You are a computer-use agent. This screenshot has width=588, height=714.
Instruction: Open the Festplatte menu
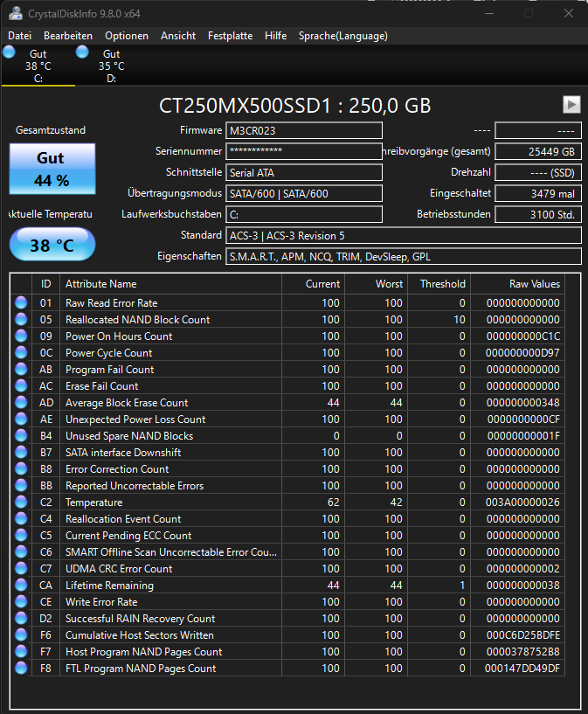coord(230,36)
